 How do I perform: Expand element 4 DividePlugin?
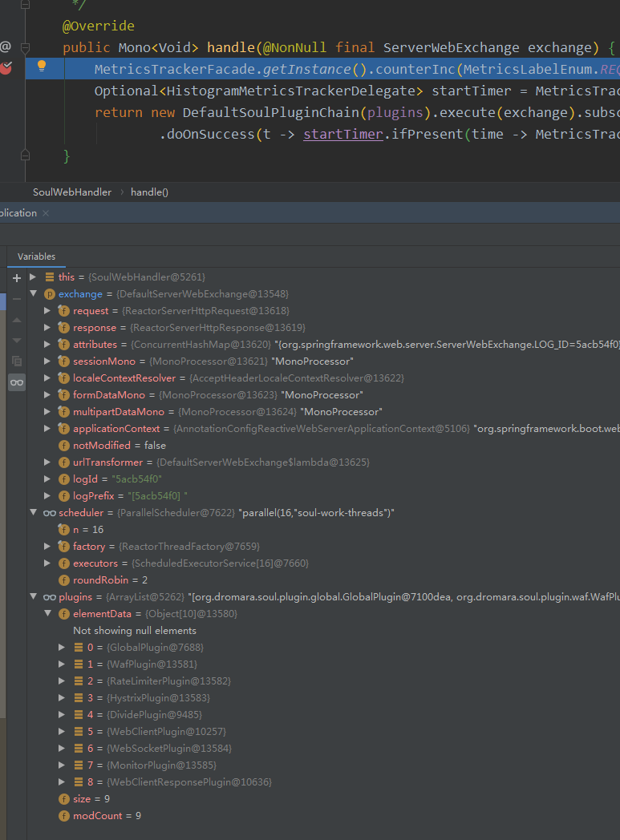point(62,715)
